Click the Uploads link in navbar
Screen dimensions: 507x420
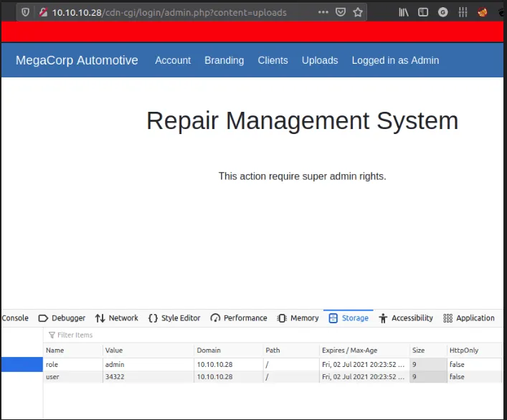pyautogui.click(x=319, y=60)
